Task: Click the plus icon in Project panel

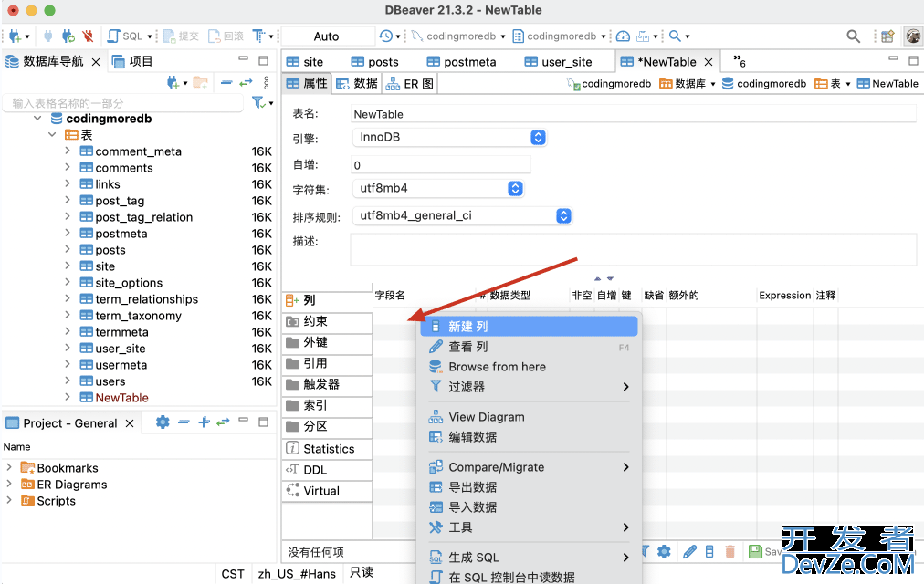Action: [x=204, y=422]
